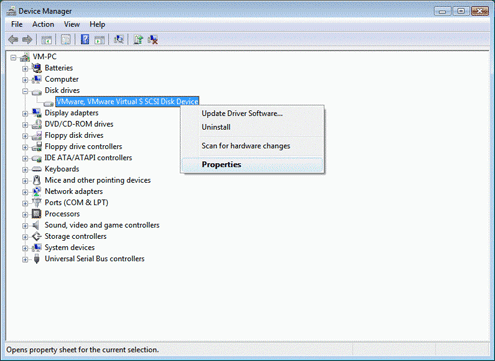Minimize the Device Manager window
The width and height of the screenshot is (495, 361).
(443, 11)
